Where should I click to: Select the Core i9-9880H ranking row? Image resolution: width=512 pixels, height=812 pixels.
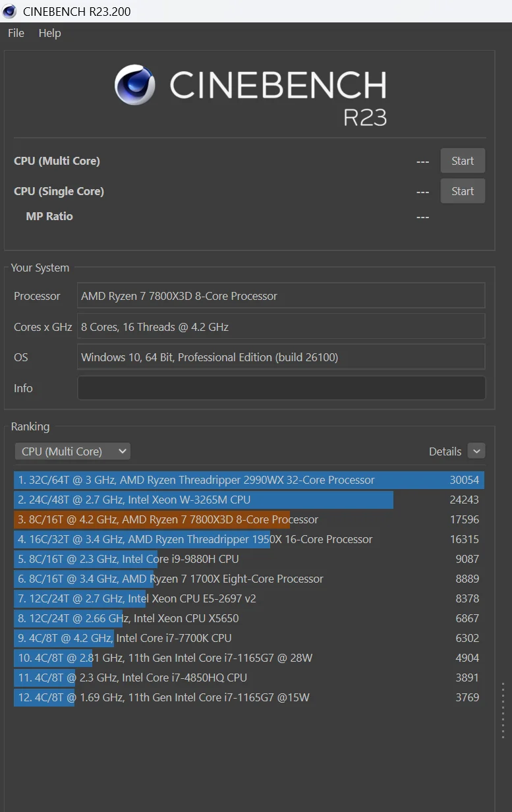(249, 559)
